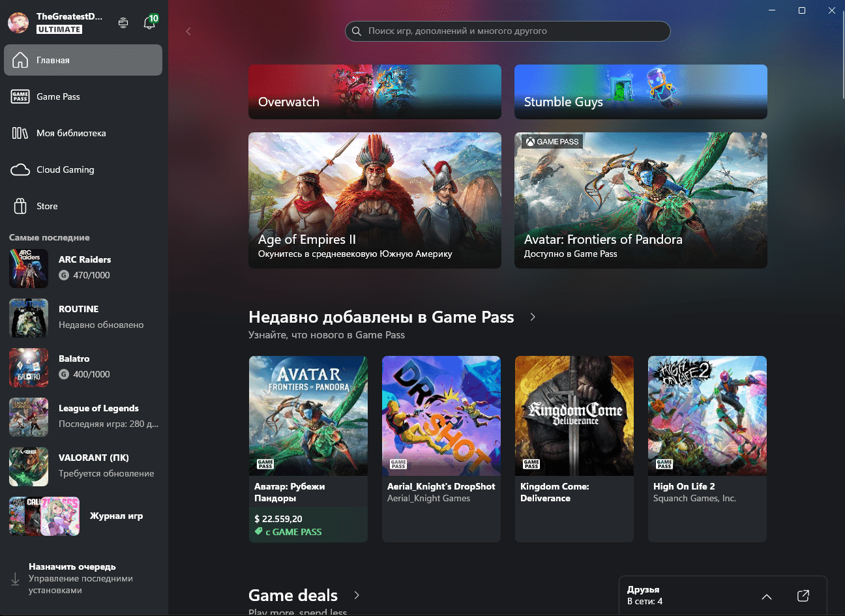This screenshot has width=845, height=616.
Task: Click the search games input field
Action: [507, 31]
